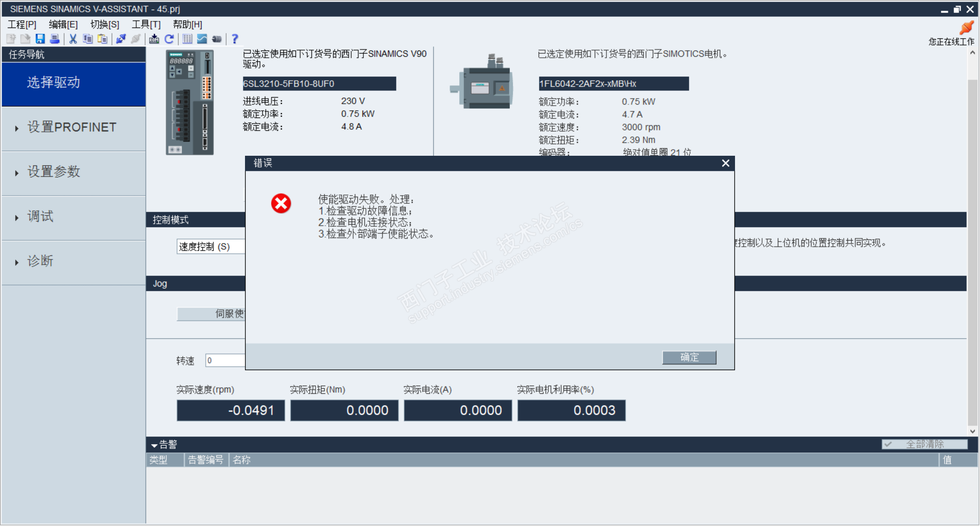Click the motor order number 1FL6042-2AF2x-xMB\Hx field

pyautogui.click(x=614, y=84)
